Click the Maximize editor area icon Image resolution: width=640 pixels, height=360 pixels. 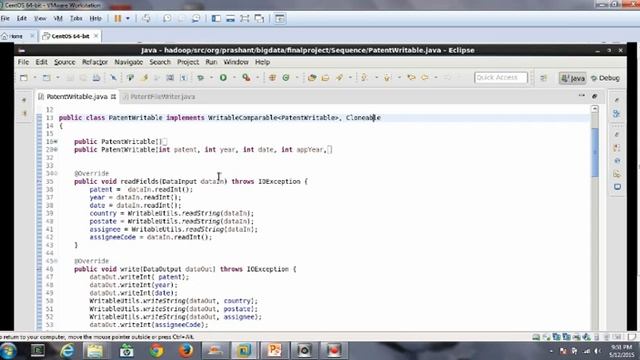point(595,96)
